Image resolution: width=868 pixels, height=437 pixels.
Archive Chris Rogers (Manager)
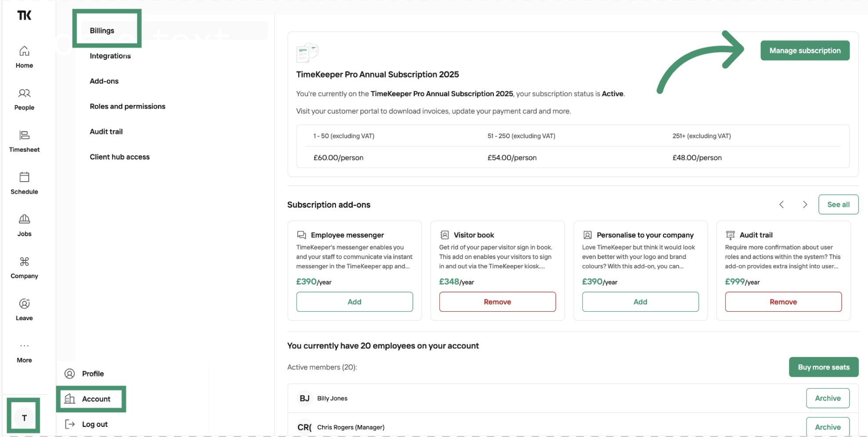828,427
